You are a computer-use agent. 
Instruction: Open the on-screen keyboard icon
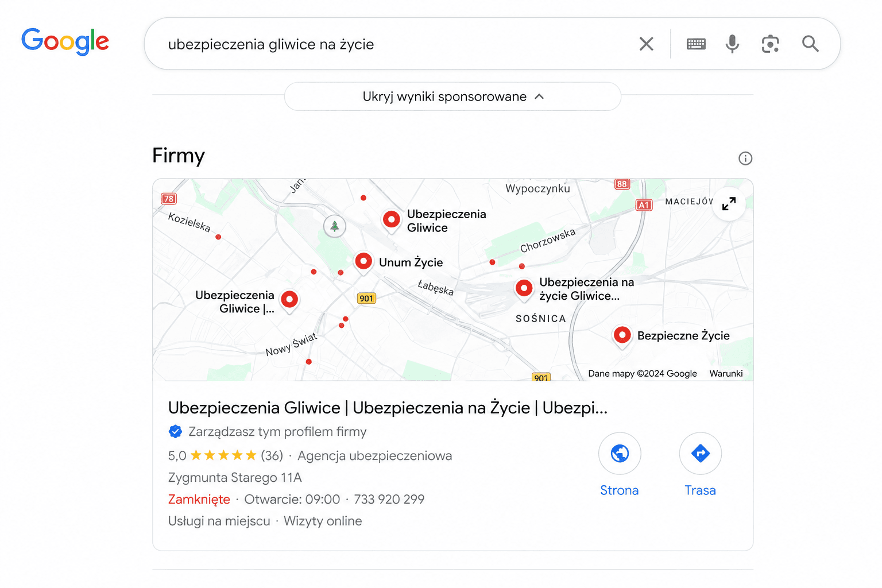point(696,44)
